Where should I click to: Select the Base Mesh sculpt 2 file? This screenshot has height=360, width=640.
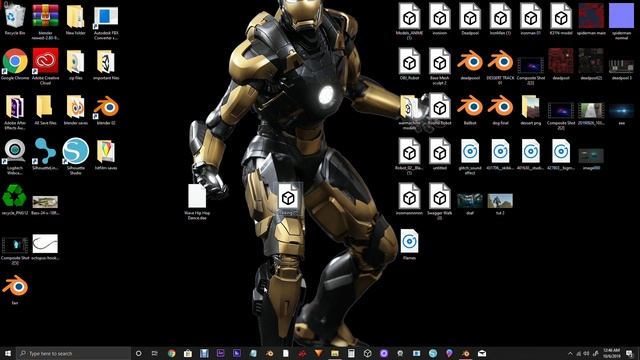440,62
